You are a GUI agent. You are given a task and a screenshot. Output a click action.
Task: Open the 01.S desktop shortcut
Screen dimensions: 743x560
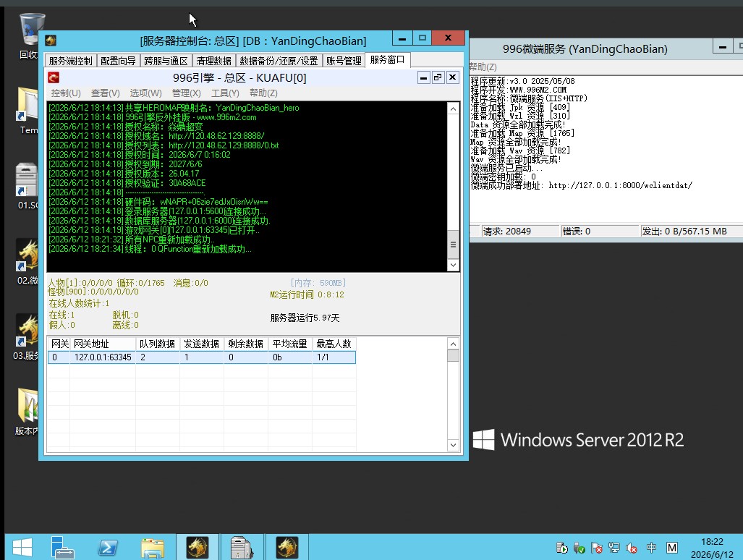pos(27,186)
